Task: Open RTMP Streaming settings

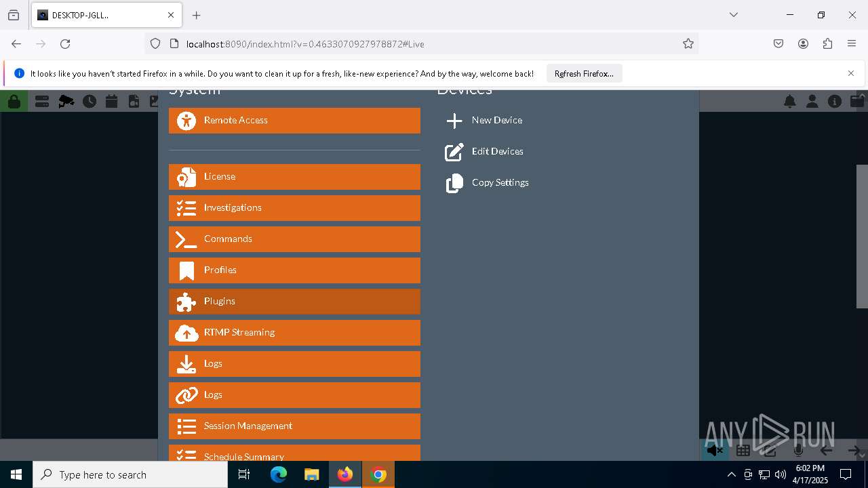Action: (294, 333)
